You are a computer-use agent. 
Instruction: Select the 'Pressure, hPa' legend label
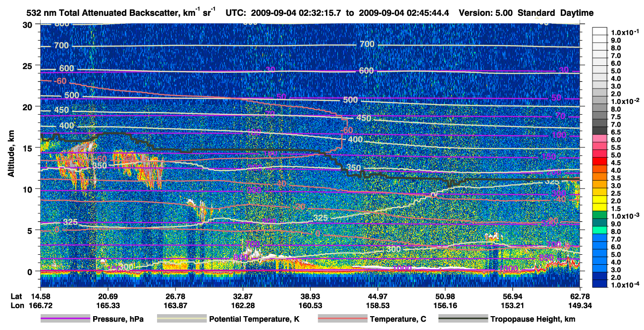[118, 320]
